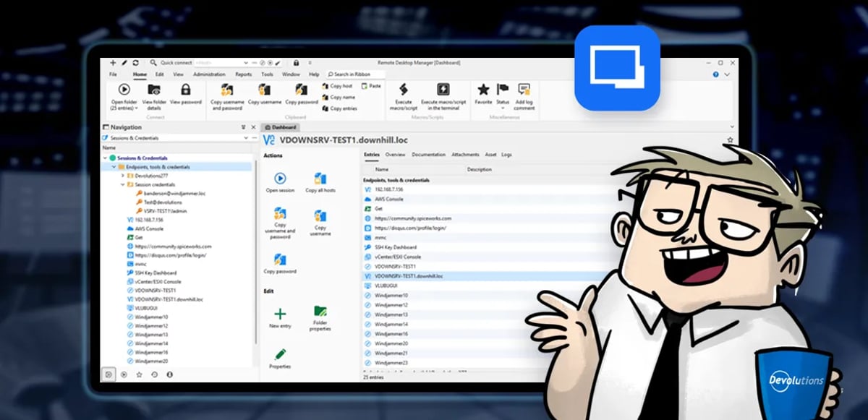Open the Overview tab in the dashboard
Viewport: 868px width, 420px height.
(393, 154)
